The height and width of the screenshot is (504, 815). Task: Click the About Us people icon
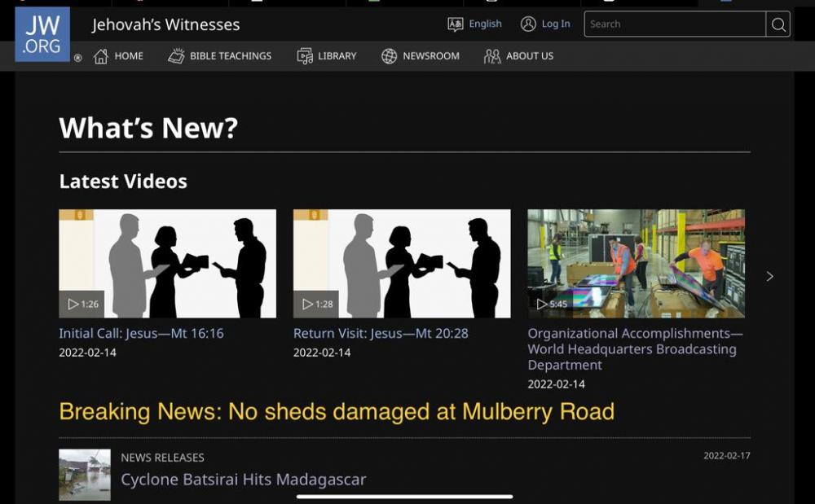pos(491,56)
